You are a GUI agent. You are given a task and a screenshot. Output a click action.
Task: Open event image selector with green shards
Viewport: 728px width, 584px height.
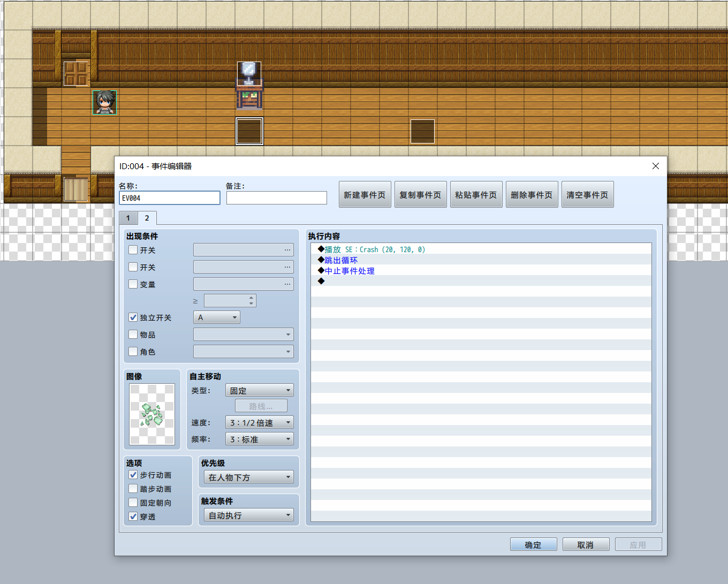(152, 414)
